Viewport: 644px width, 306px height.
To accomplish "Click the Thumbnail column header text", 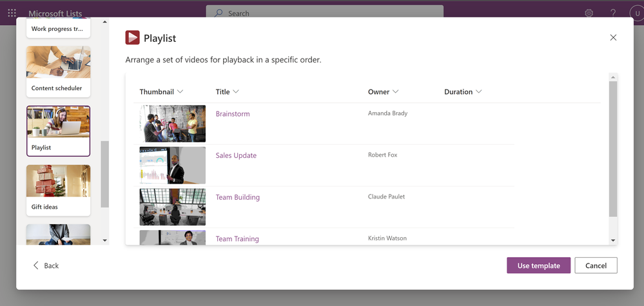I will pyautogui.click(x=157, y=92).
